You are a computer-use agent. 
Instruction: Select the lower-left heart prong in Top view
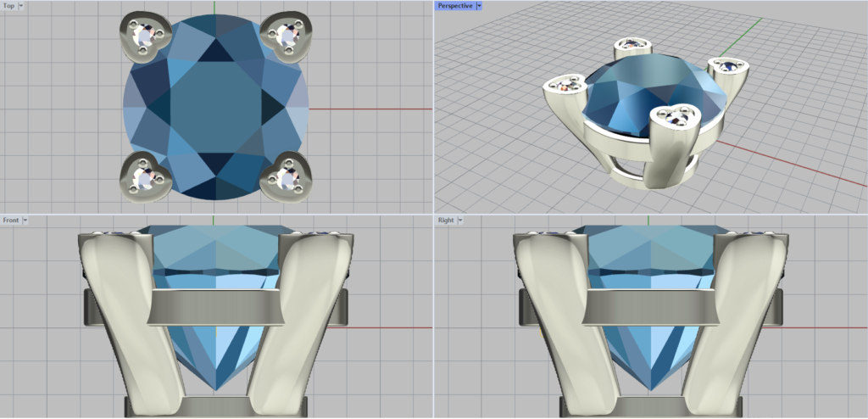point(144,176)
